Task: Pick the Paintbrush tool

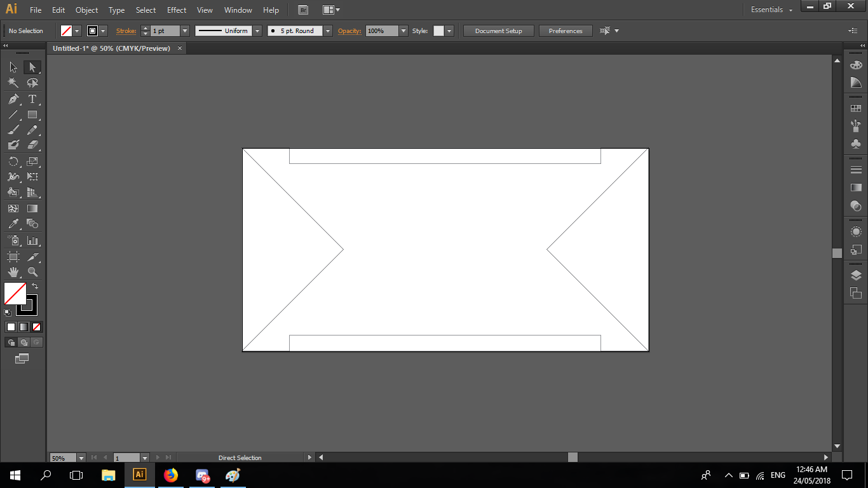Action: point(13,130)
